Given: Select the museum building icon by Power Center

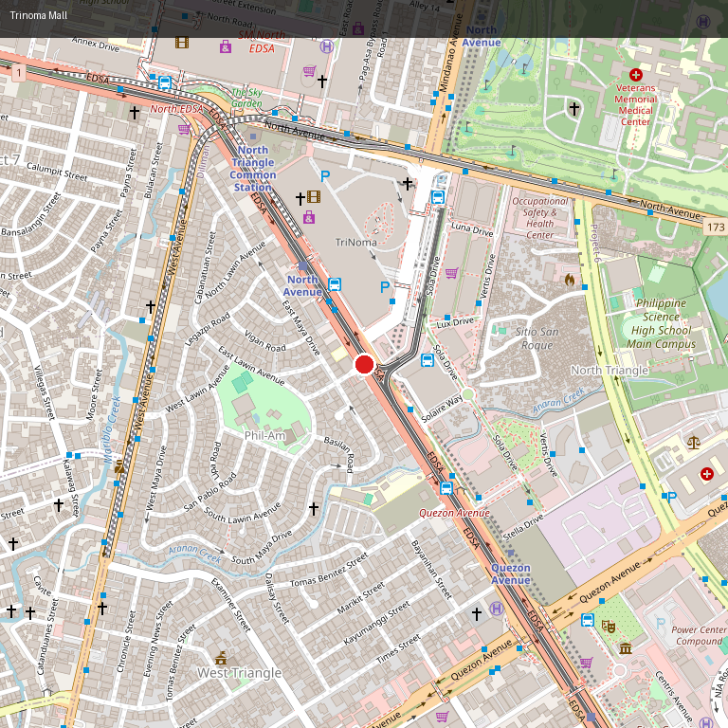Looking at the screenshot, I should [x=626, y=648].
